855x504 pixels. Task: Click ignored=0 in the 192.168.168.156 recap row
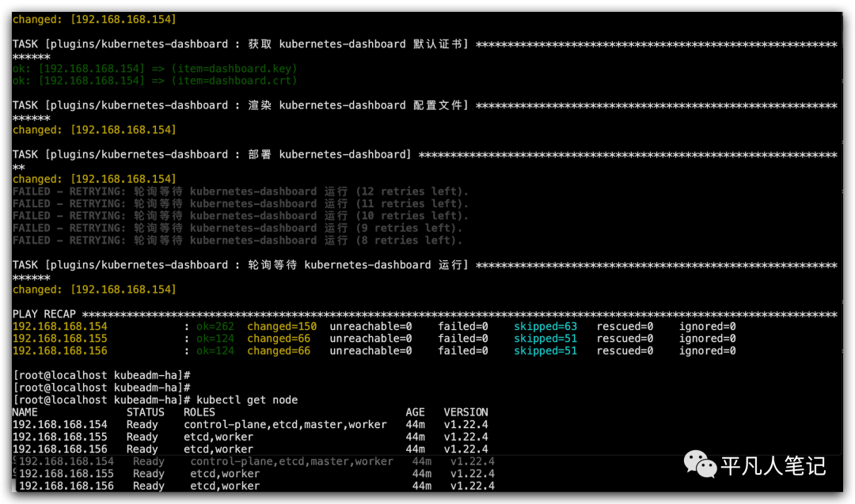(x=707, y=351)
